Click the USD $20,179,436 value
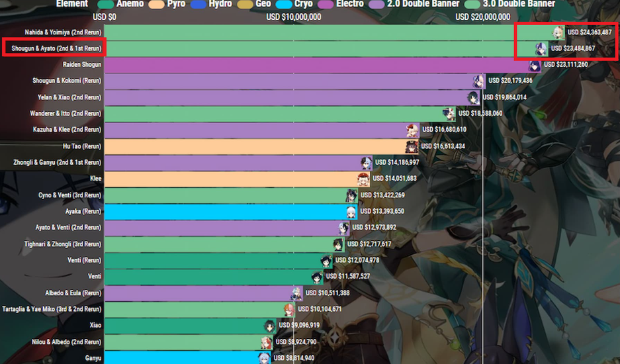Image resolution: width=620 pixels, height=364 pixels. point(510,81)
